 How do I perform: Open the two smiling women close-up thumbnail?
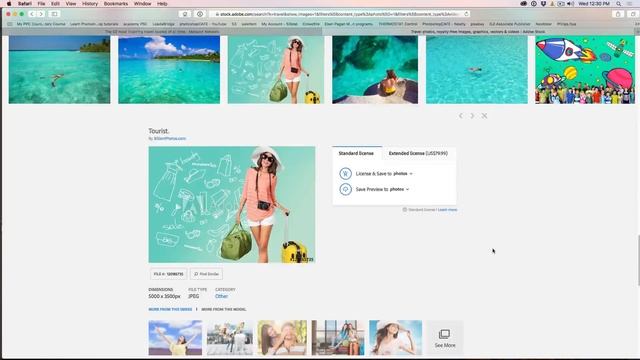(x=282, y=338)
